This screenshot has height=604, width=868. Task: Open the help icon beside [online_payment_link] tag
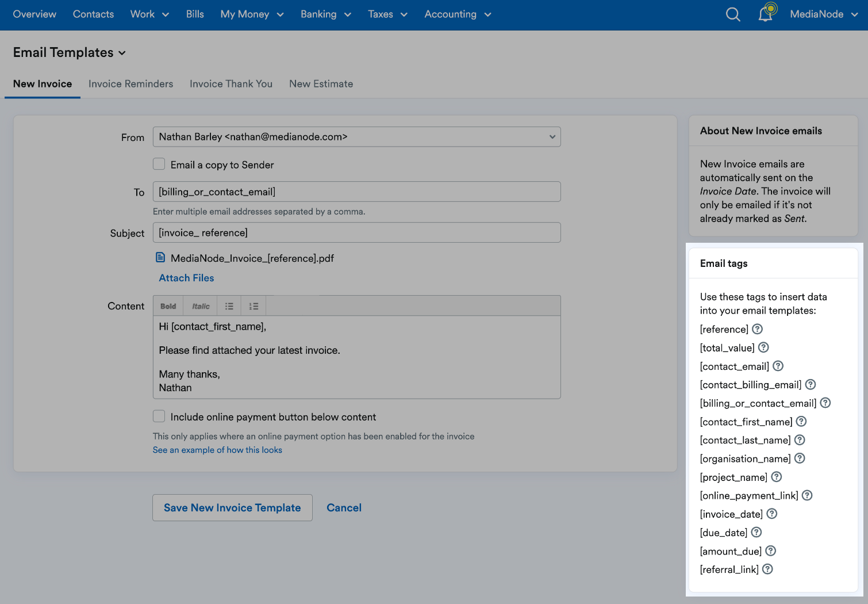coord(807,495)
